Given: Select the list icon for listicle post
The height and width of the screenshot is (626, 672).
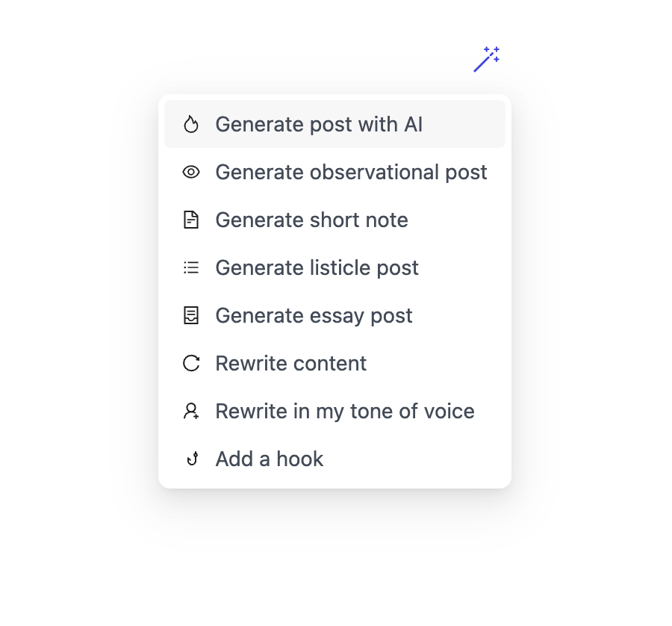Looking at the screenshot, I should point(191,267).
